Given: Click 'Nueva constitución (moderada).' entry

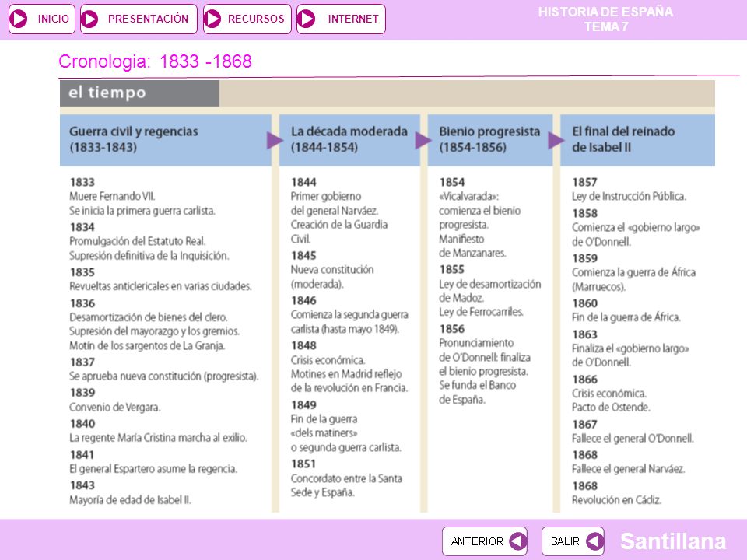Looking at the screenshot, I should (332, 277).
